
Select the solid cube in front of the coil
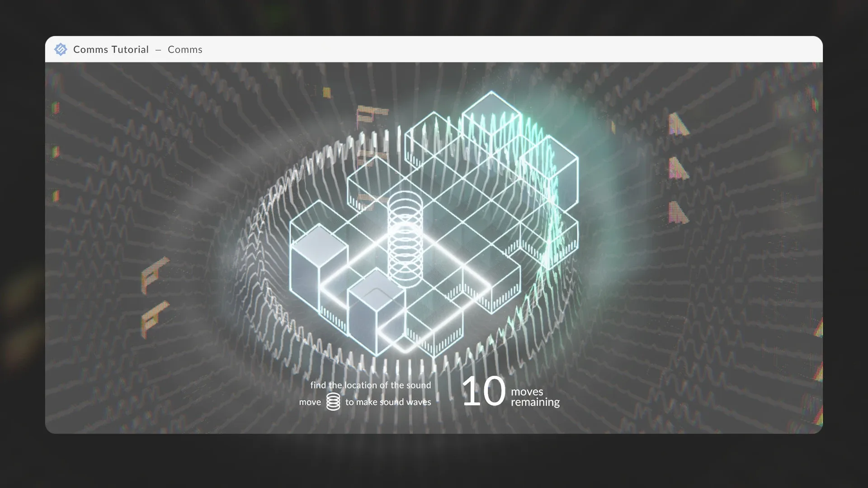(x=376, y=310)
